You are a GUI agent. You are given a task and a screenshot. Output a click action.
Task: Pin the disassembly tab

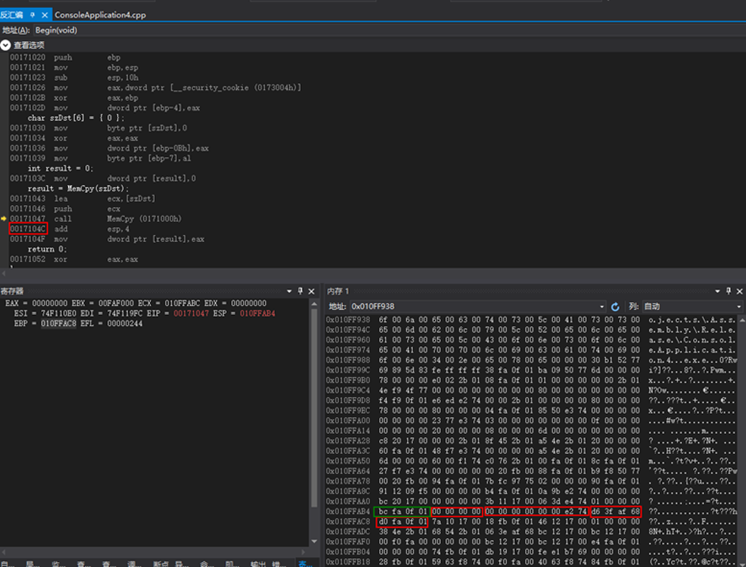point(32,15)
